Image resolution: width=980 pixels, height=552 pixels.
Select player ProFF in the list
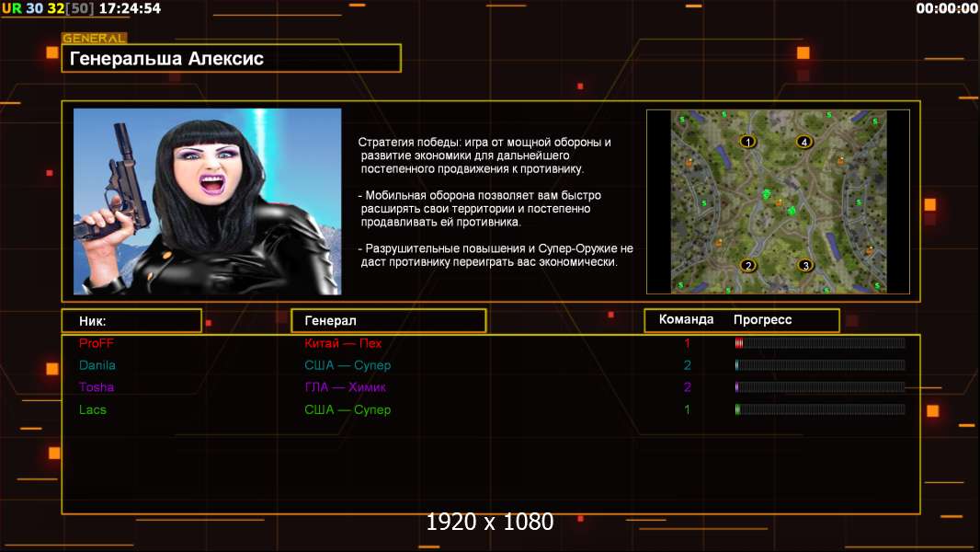point(97,343)
